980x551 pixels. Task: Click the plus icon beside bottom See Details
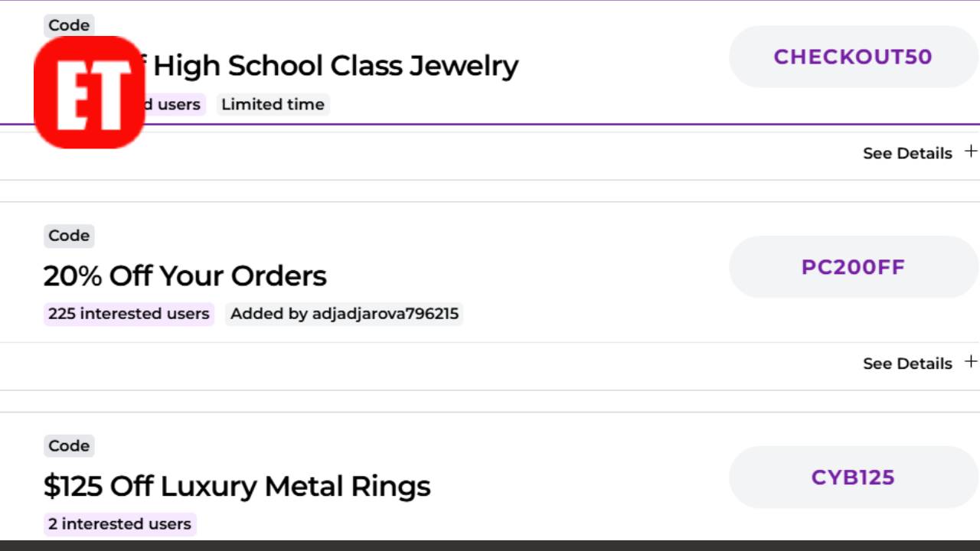pyautogui.click(x=971, y=362)
